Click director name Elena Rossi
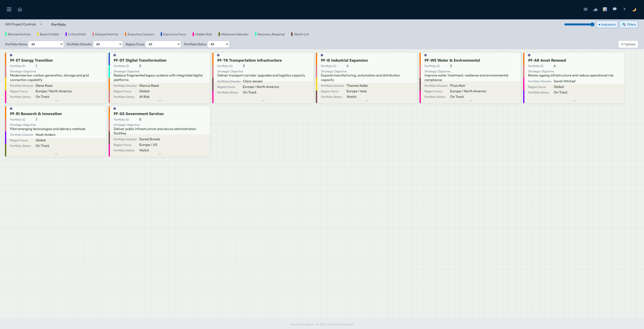 44,86
